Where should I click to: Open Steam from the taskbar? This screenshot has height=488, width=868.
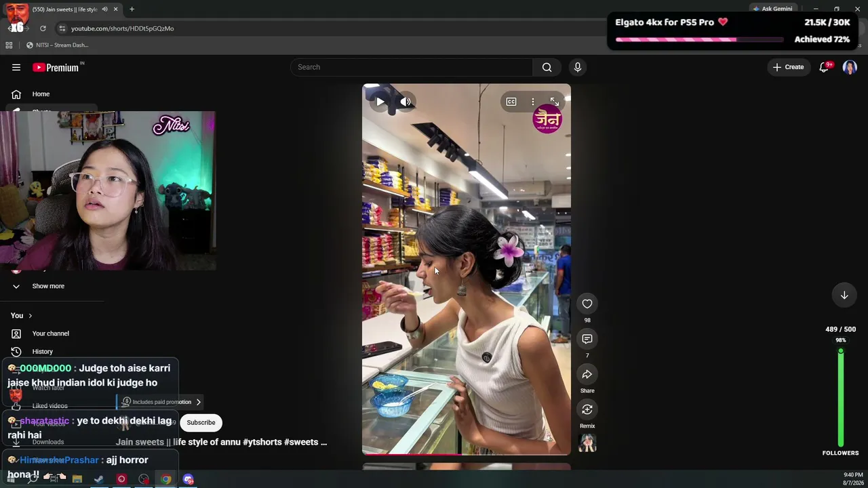99,479
